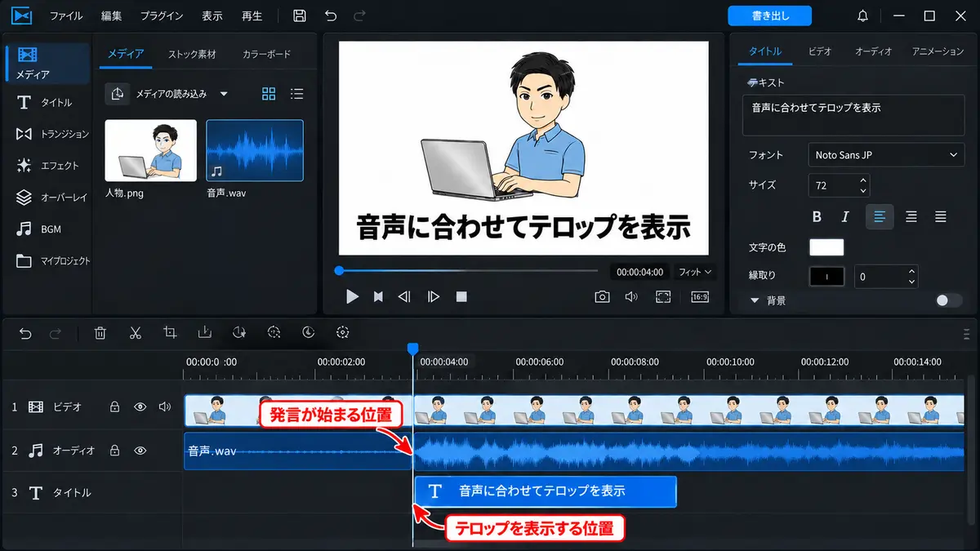
Task: Switch to アニメーション properties tab
Action: [x=938, y=51]
